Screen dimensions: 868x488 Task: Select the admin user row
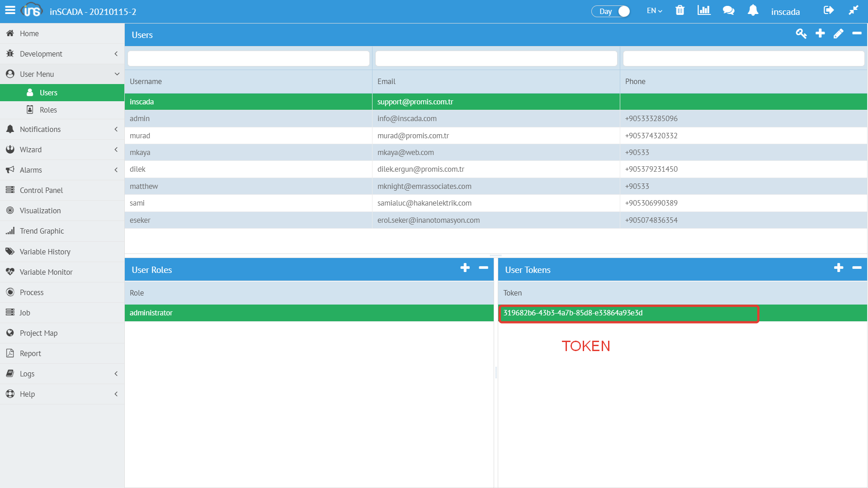496,118
